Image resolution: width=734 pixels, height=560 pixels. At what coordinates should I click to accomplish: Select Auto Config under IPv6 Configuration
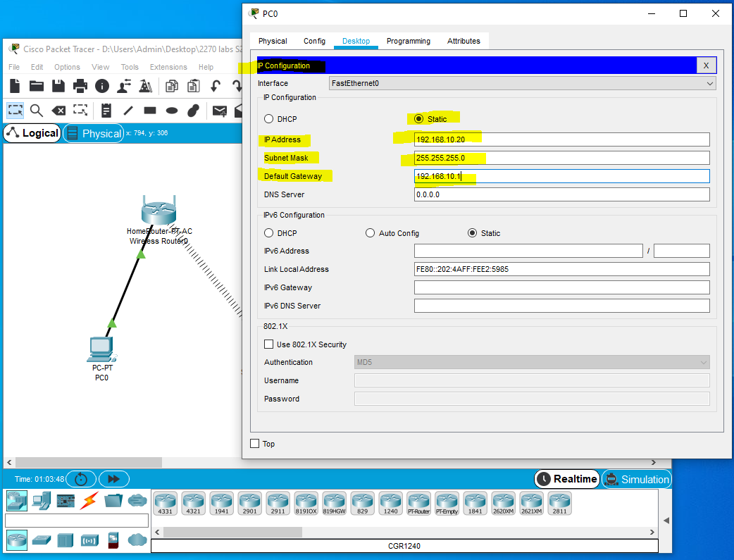tap(370, 232)
